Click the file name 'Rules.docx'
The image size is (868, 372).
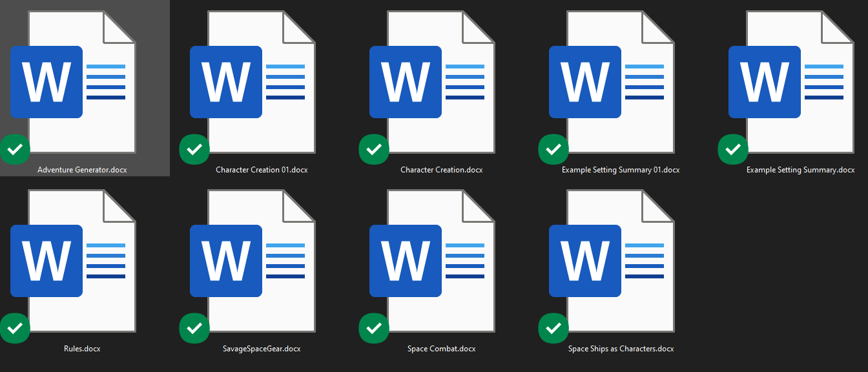tap(82, 349)
